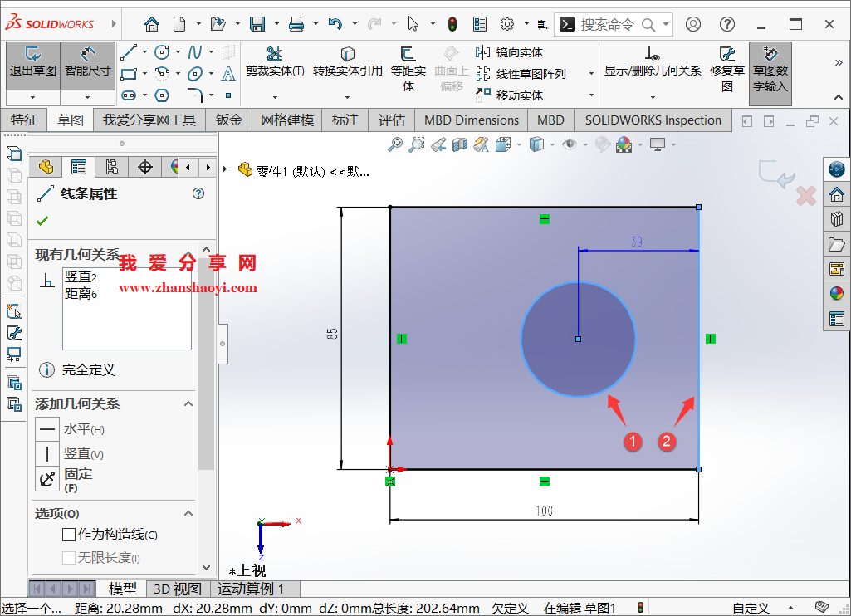Open the Trim Entities dropdown arrow

[x=275, y=98]
